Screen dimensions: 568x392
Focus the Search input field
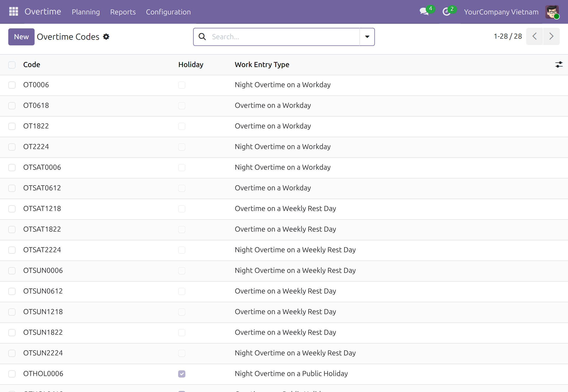(x=284, y=37)
